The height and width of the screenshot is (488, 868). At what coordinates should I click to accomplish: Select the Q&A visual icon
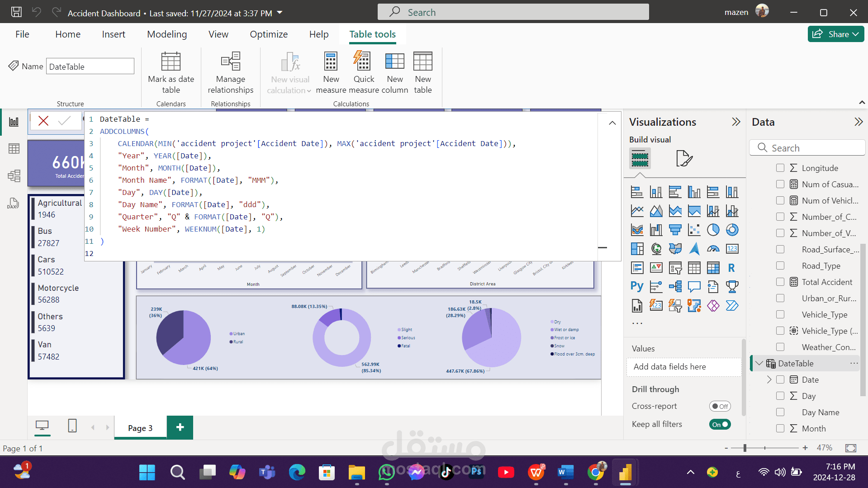coord(694,287)
